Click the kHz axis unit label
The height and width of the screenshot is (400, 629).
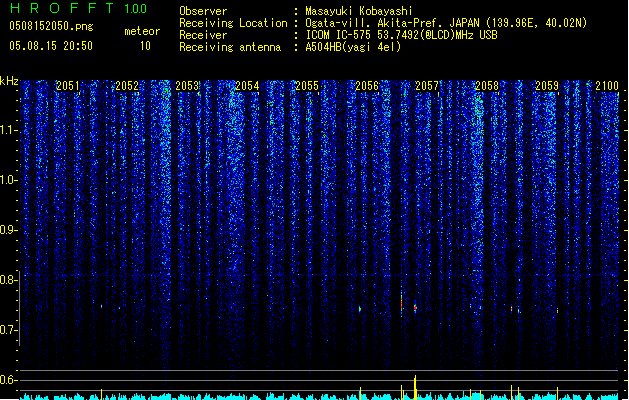(9, 81)
